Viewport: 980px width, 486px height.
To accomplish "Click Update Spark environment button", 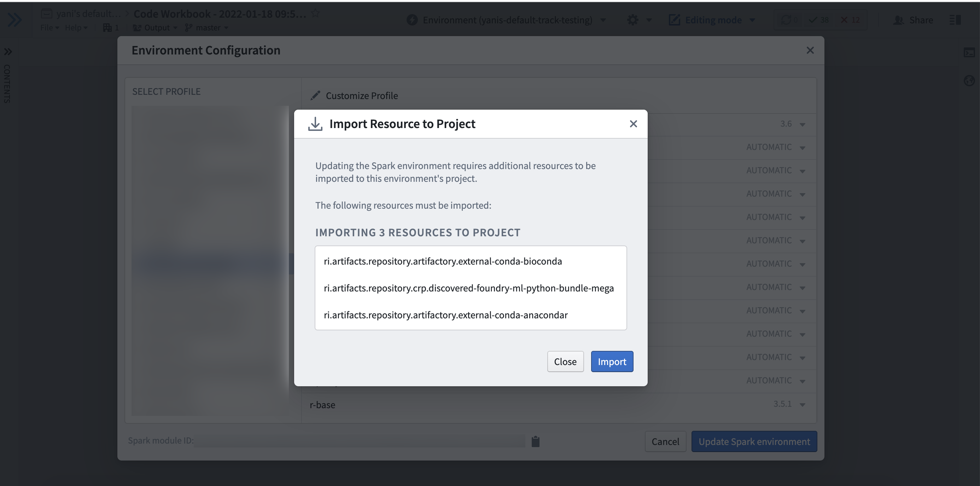I will tap(754, 441).
